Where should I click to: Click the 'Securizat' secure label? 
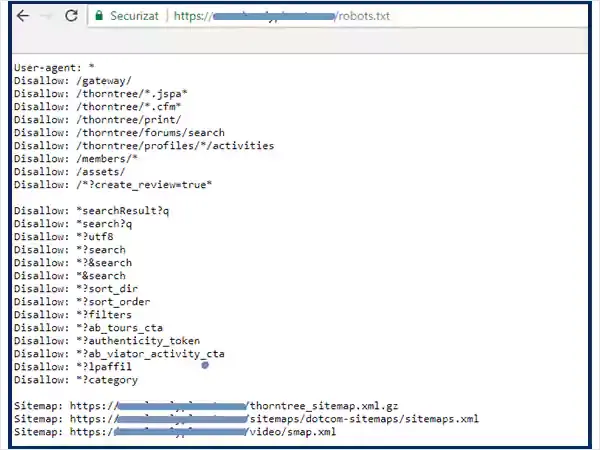(134, 16)
